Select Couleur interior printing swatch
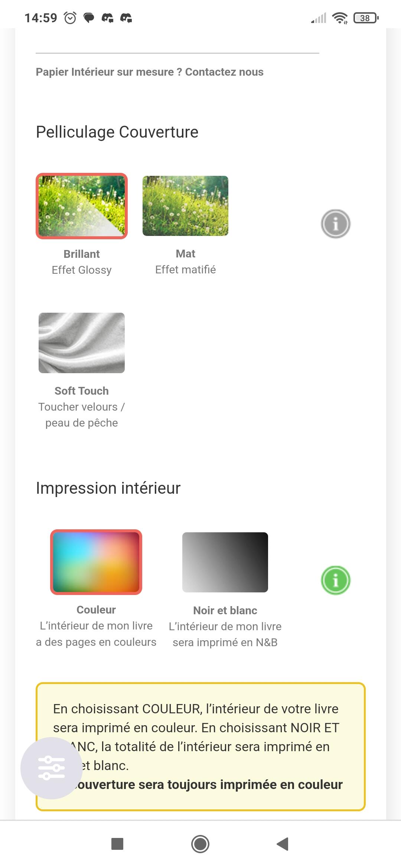 [96, 562]
